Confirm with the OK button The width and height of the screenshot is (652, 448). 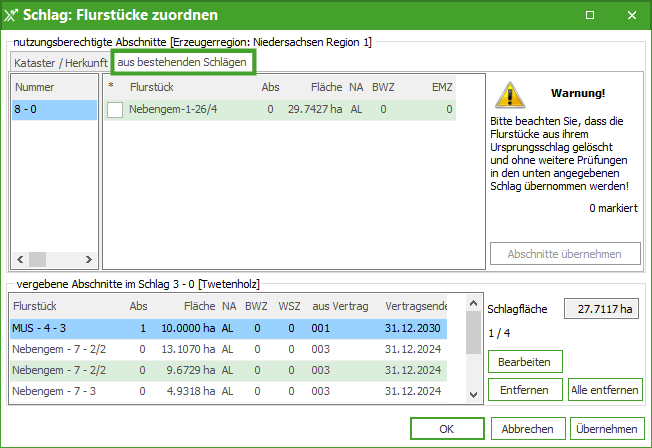[x=447, y=429]
